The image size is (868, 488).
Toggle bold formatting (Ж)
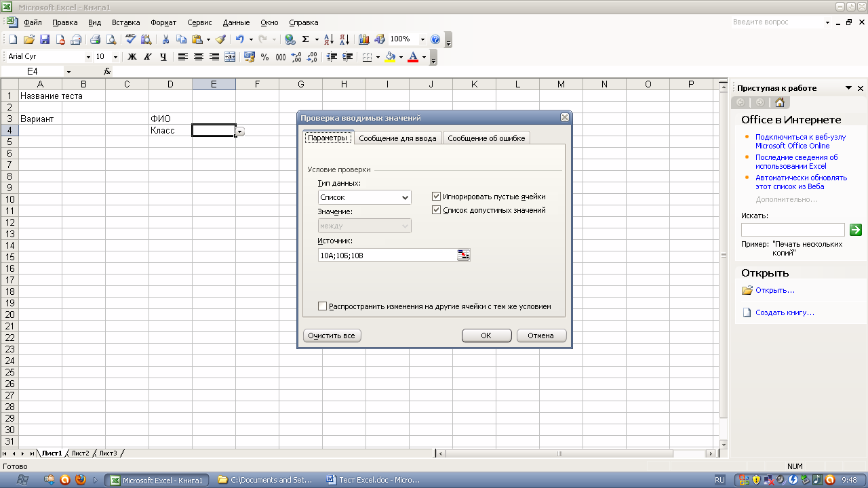132,57
